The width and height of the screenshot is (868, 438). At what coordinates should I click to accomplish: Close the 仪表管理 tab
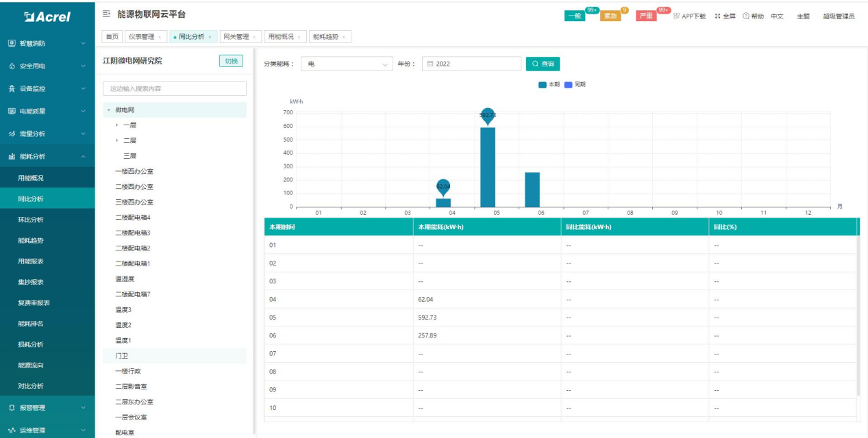(x=160, y=37)
